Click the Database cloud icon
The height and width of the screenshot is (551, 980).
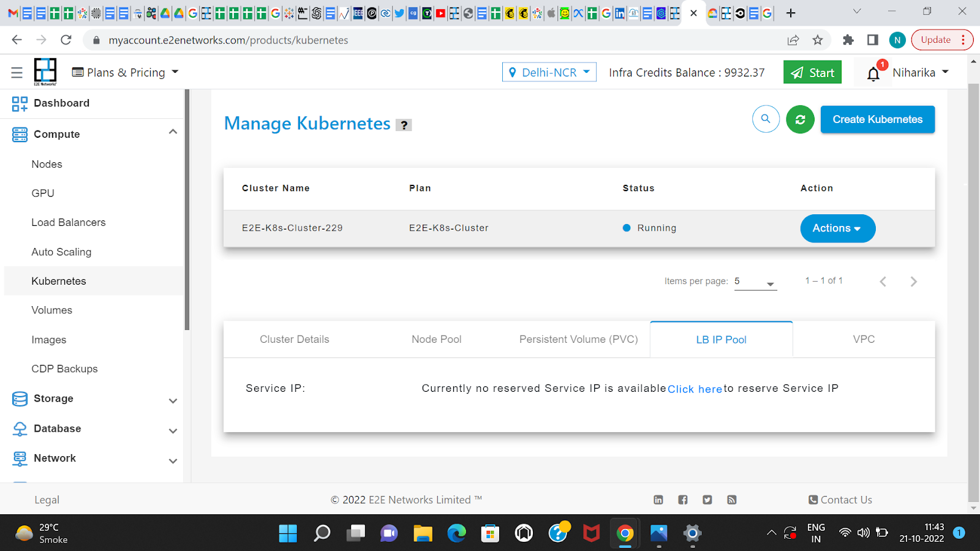[x=20, y=429]
